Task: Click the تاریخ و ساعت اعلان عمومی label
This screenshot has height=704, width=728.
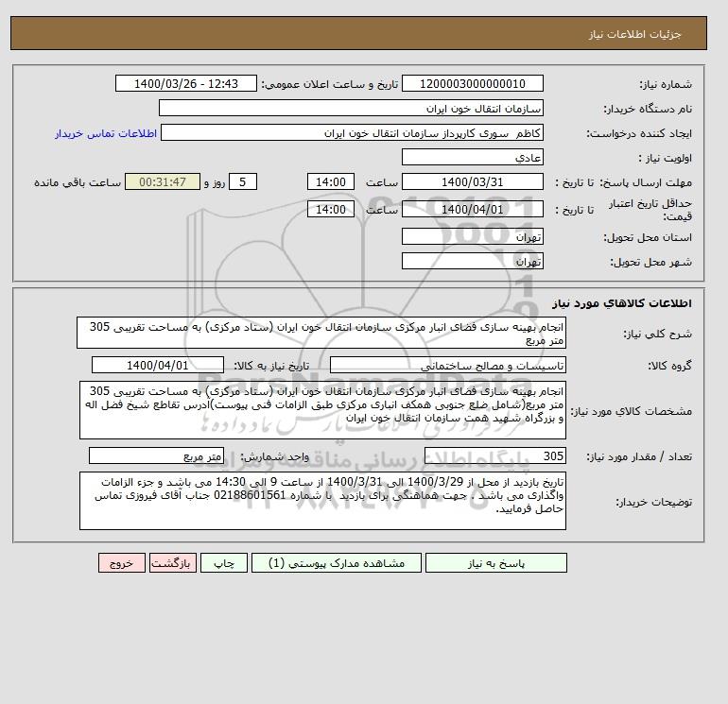Action: click(330, 84)
